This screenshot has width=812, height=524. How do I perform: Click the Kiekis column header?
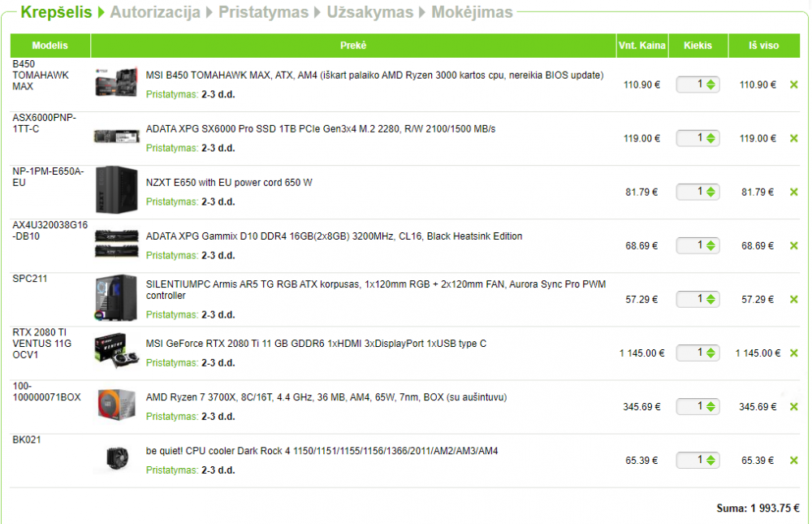pyautogui.click(x=698, y=45)
